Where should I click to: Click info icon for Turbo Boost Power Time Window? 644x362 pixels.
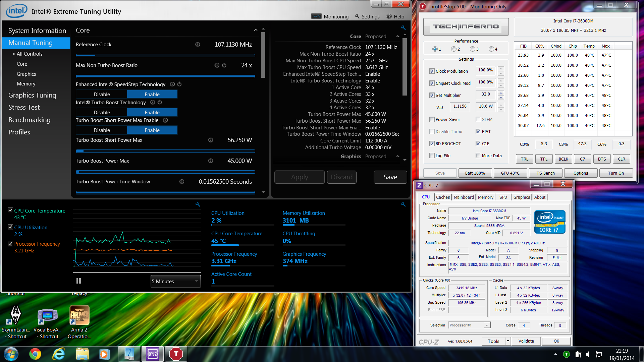click(x=182, y=181)
